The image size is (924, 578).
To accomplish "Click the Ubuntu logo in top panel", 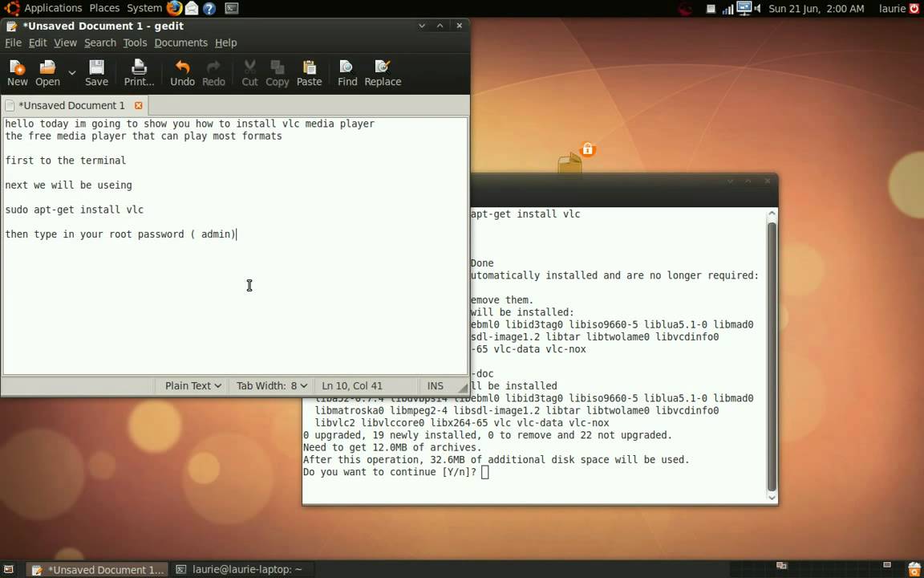I will pos(11,8).
